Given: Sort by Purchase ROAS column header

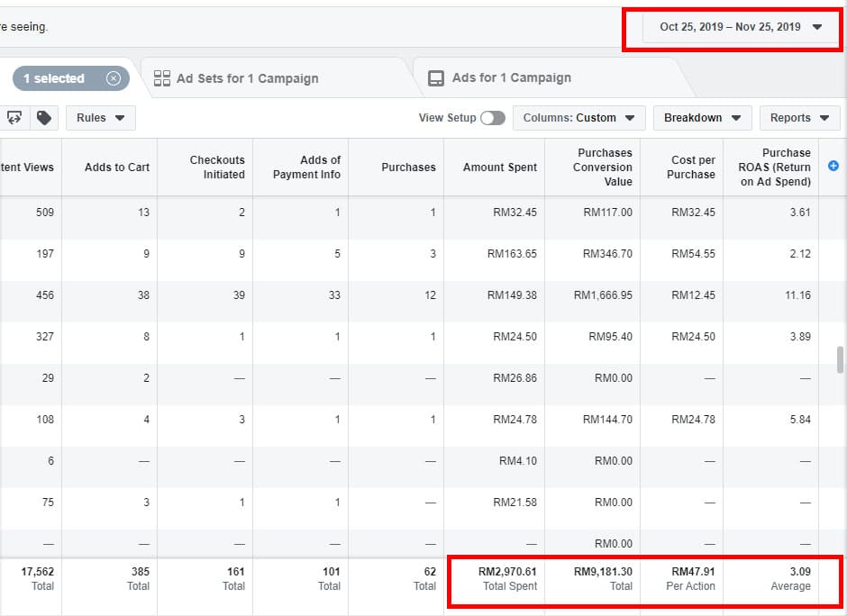Looking at the screenshot, I should click(774, 168).
